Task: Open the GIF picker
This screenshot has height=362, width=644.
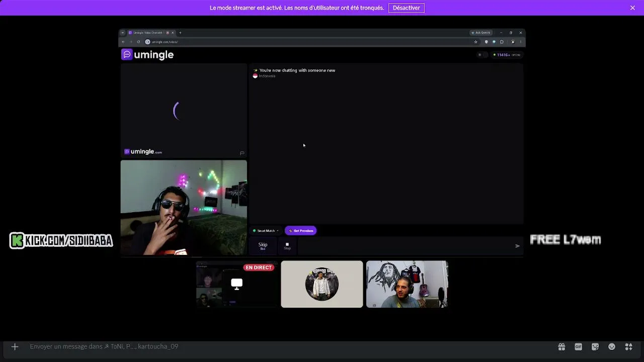Action: coord(579,346)
